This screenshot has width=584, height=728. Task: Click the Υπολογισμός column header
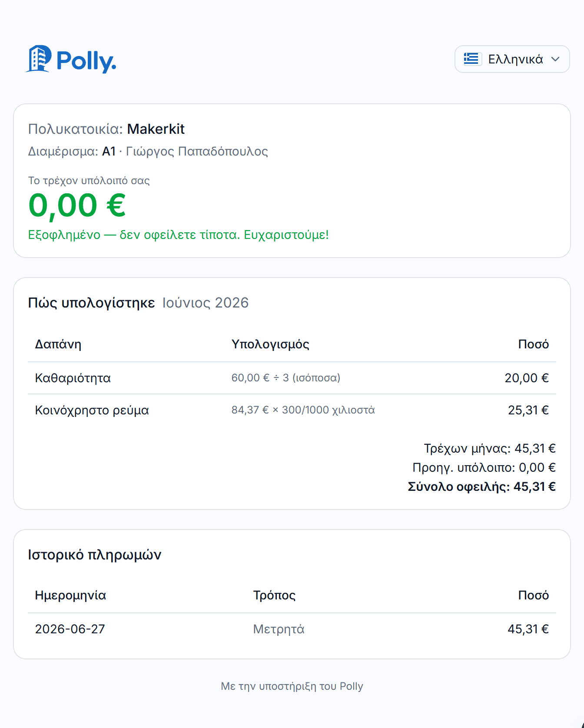(270, 344)
